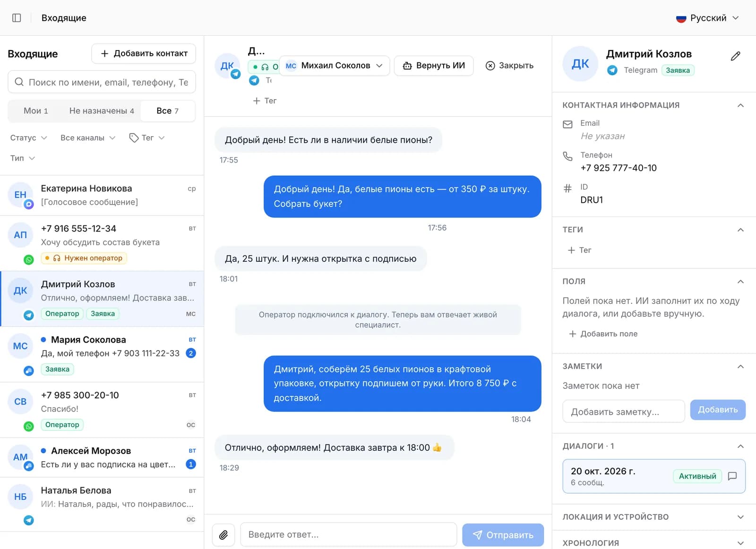Switch to the Все tab

(168, 111)
